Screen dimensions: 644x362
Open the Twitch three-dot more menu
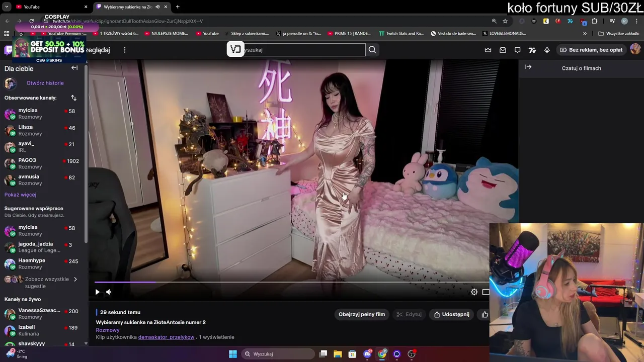(125, 50)
